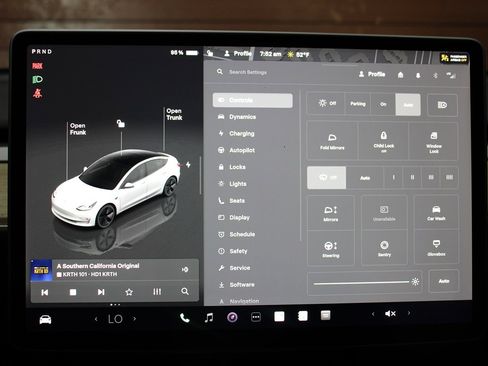Stop the radio playback
Screen dimensions: 488x366
tap(73, 292)
